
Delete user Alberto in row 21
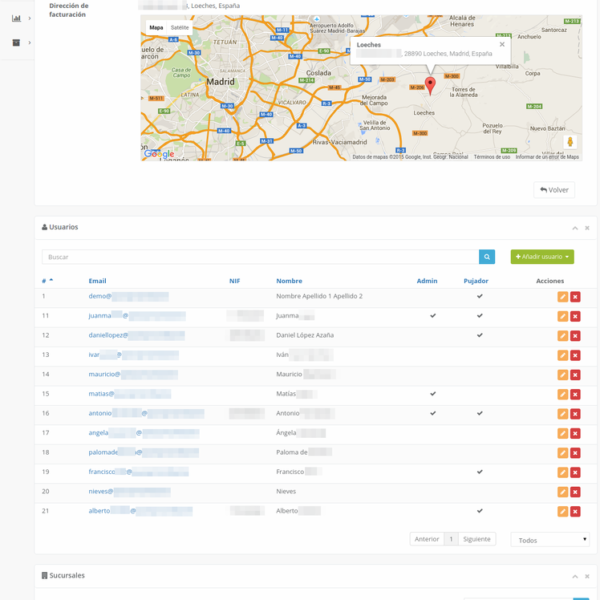click(x=576, y=511)
